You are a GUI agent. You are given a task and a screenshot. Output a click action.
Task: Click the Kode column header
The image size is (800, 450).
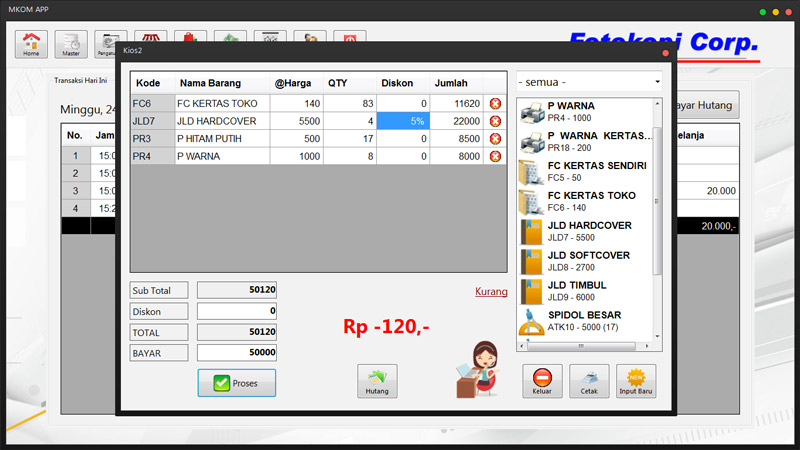tap(153, 83)
